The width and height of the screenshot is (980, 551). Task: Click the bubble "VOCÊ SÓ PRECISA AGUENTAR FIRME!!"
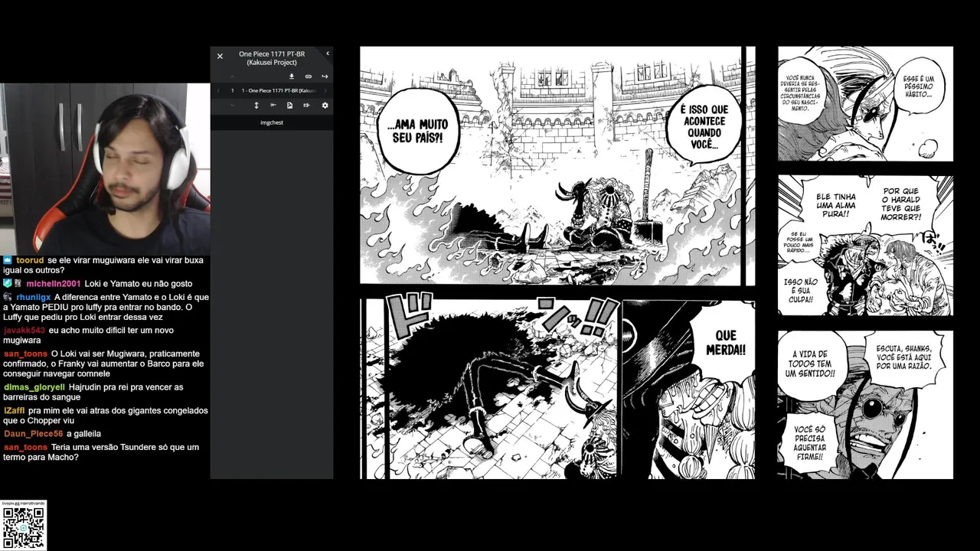pyautogui.click(x=808, y=444)
